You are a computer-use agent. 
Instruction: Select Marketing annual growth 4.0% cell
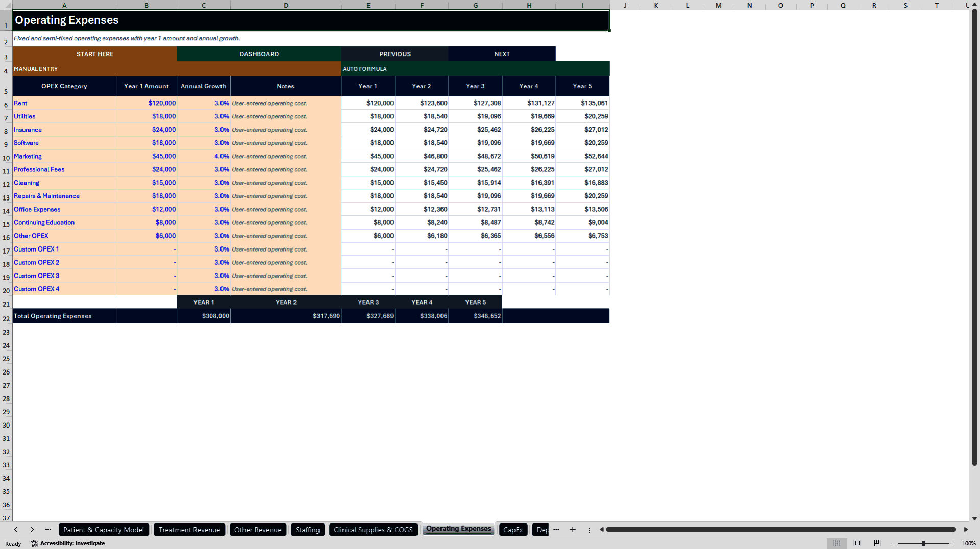204,156
